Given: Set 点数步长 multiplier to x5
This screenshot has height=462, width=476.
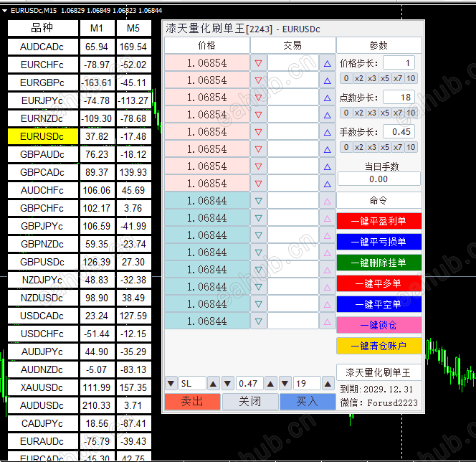Looking at the screenshot, I should 385,113.
